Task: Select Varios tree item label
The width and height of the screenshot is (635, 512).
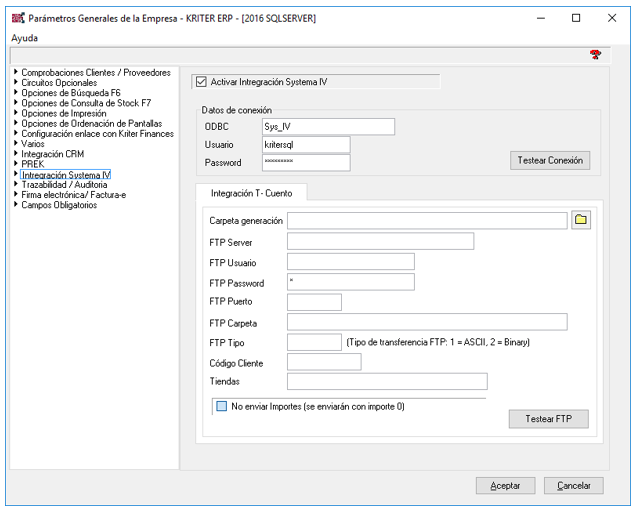Action: tap(32, 144)
